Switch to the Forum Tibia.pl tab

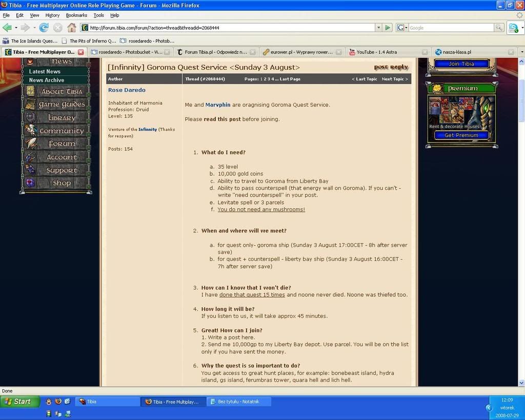[x=216, y=52]
